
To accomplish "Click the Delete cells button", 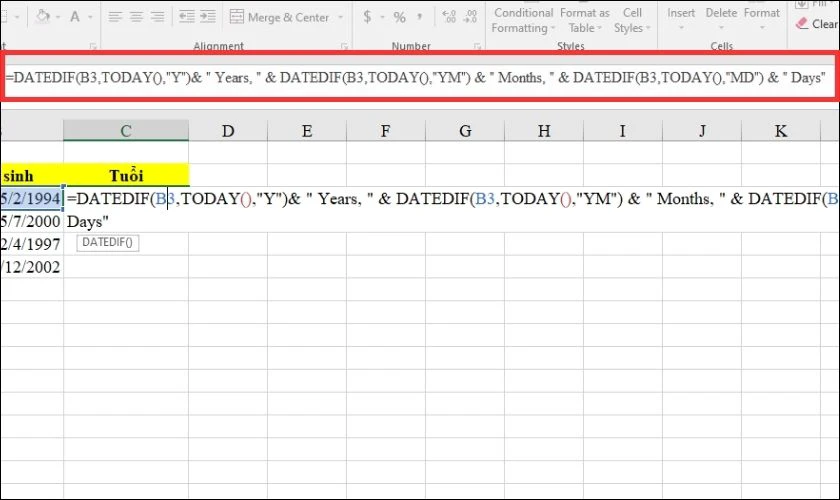I will tap(721, 18).
